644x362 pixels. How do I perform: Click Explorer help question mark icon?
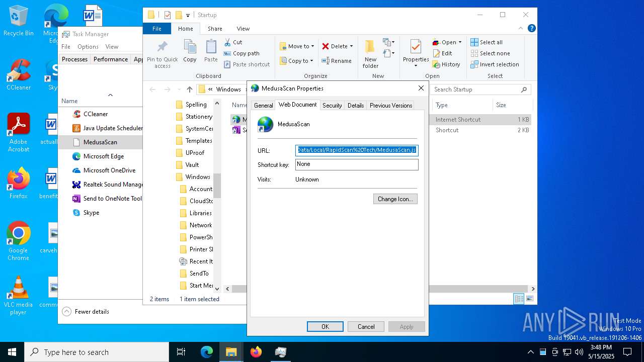532,29
